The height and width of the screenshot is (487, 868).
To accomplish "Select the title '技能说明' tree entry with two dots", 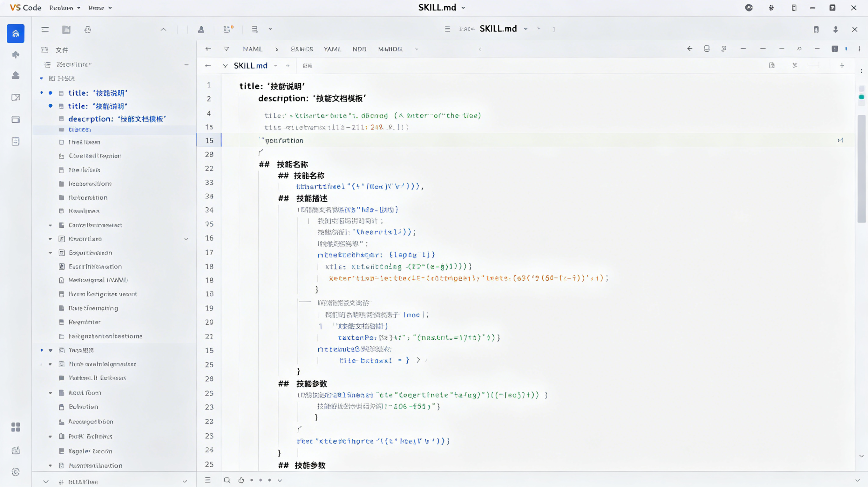I will coord(98,93).
